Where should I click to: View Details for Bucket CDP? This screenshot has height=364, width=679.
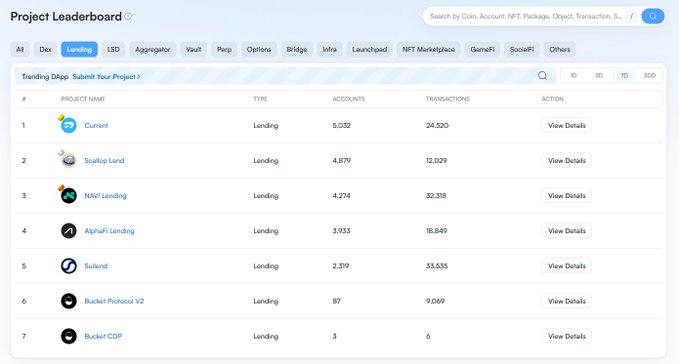566,336
